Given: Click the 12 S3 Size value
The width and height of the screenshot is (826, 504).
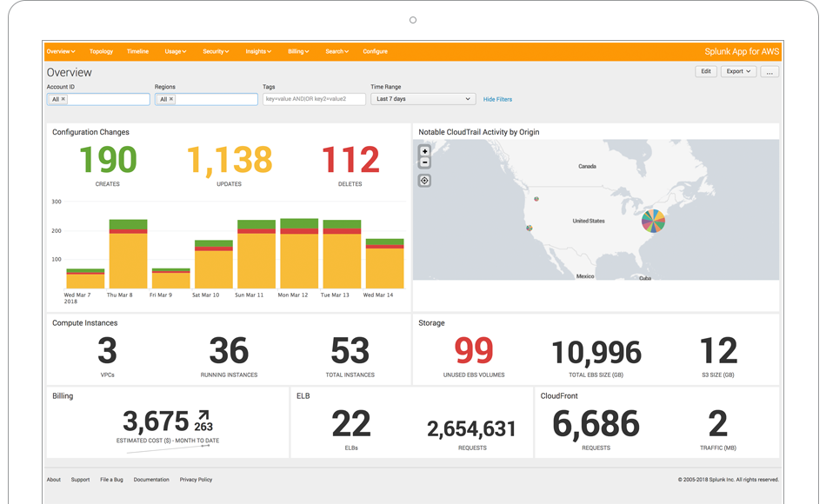Looking at the screenshot, I should 718,351.
